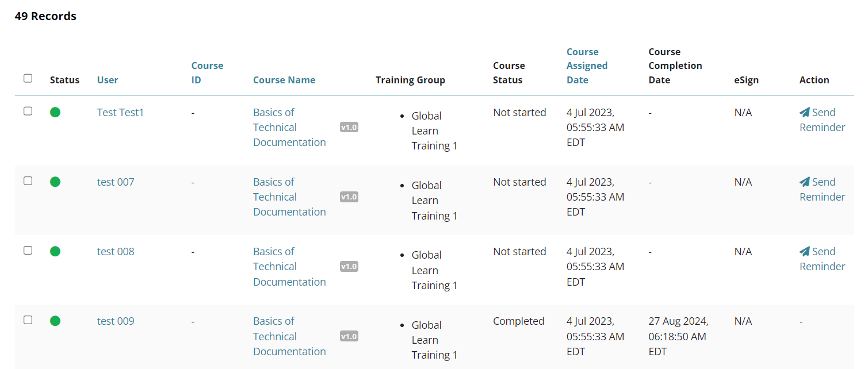Click the green status dot for test 007
The width and height of the screenshot is (868, 369).
(55, 182)
